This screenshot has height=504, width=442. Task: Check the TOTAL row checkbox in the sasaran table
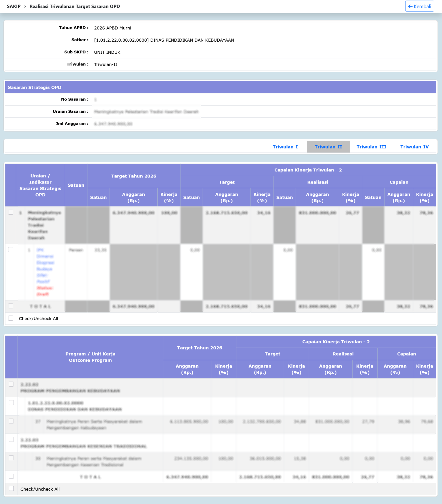11,306
